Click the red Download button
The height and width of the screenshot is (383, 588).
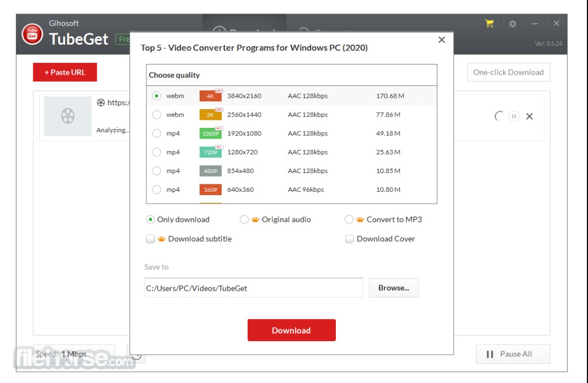click(x=291, y=330)
